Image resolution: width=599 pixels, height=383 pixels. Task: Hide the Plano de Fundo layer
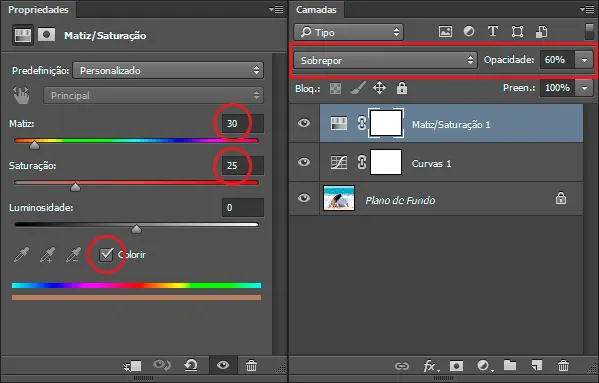click(x=304, y=198)
